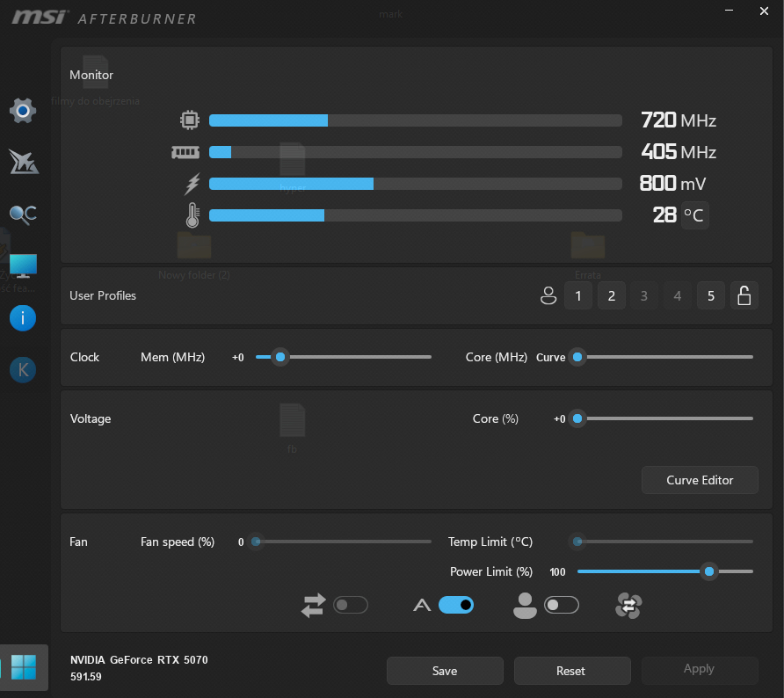Click the Save button
The height and width of the screenshot is (698, 784).
445,671
